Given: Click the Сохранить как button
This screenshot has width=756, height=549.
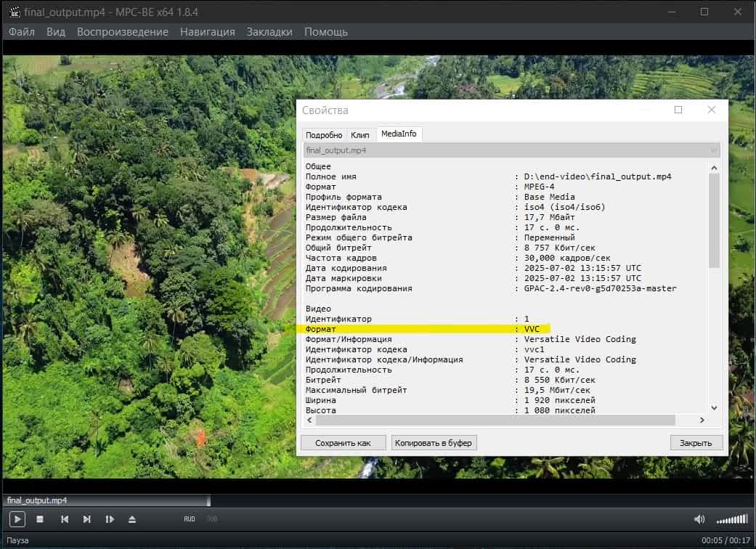Looking at the screenshot, I should 343,443.
